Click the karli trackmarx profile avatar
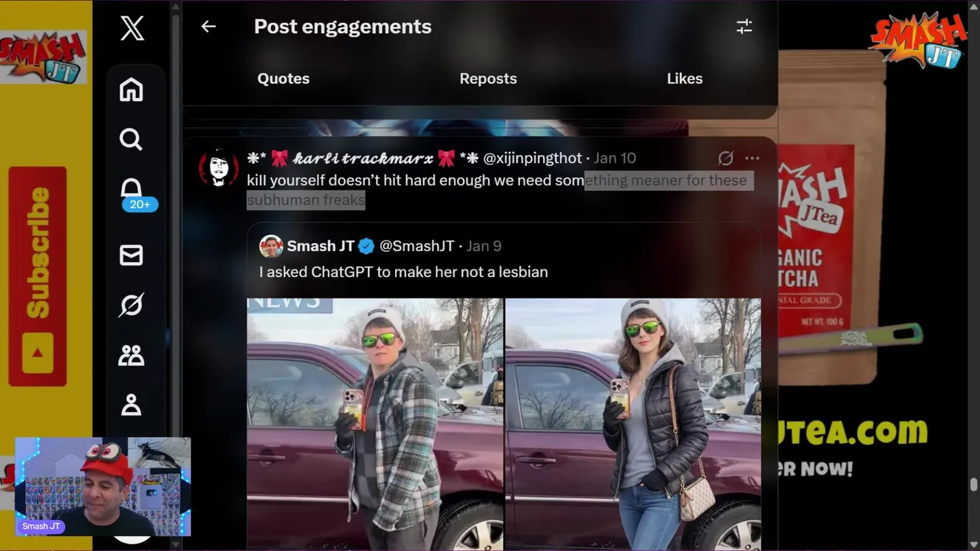This screenshot has width=980, height=551. 219,168
